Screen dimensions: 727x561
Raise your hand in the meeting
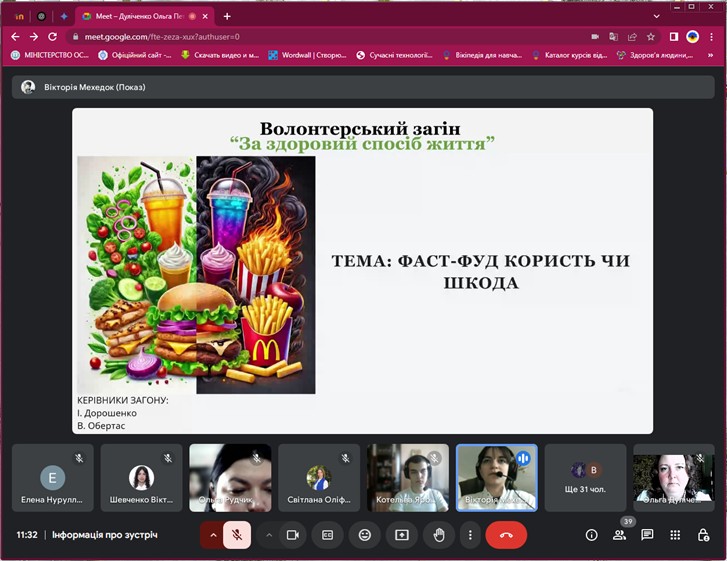tap(438, 535)
